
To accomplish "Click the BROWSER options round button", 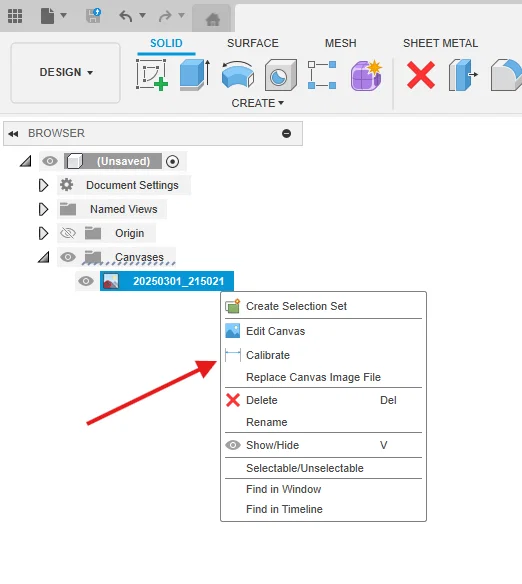I will click(x=286, y=133).
